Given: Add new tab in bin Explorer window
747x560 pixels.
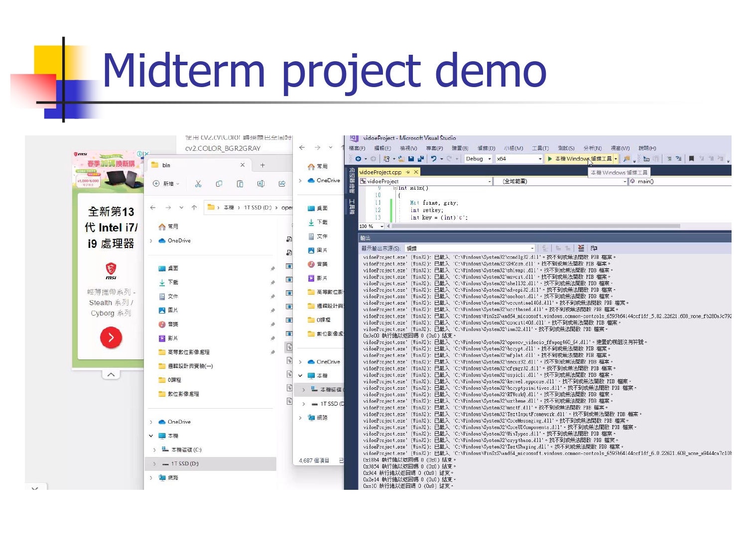Looking at the screenshot, I should pyautogui.click(x=262, y=165).
